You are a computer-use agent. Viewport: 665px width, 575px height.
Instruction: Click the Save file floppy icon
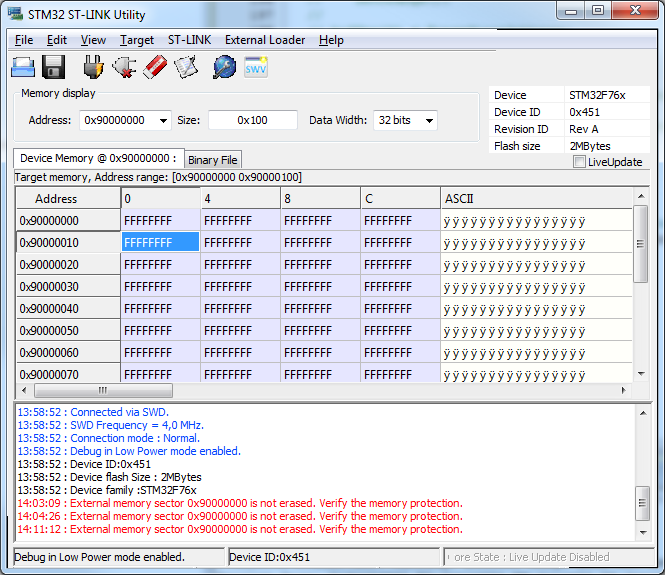tap(53, 67)
